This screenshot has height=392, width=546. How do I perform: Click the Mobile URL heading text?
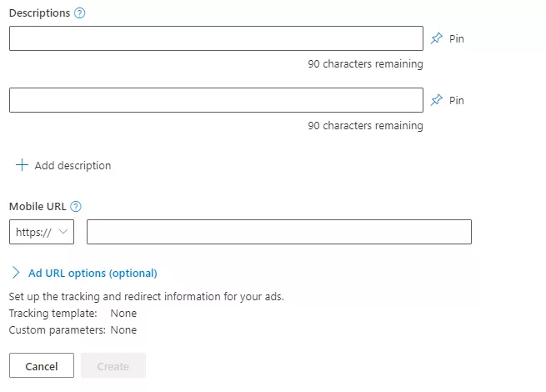[38, 207]
